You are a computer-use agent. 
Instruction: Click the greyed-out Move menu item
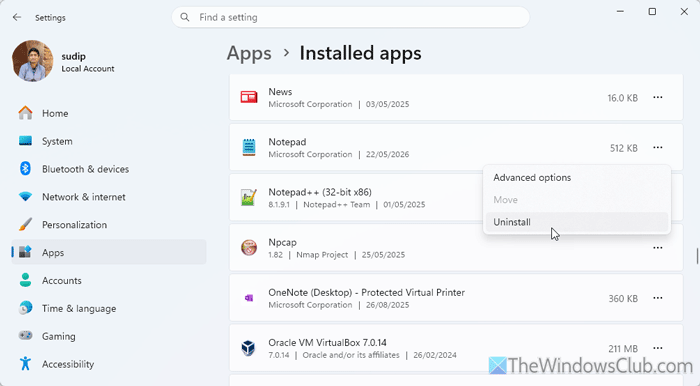(x=577, y=200)
